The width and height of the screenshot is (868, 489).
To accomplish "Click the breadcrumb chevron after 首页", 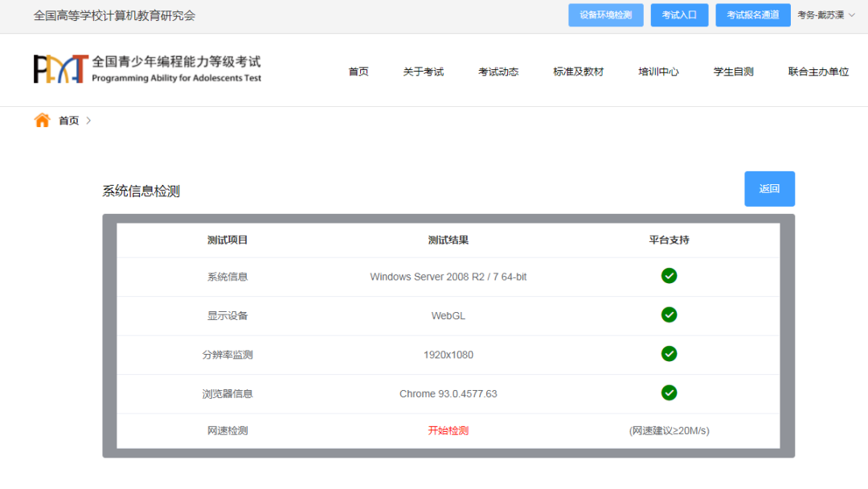I will pyautogui.click(x=88, y=120).
